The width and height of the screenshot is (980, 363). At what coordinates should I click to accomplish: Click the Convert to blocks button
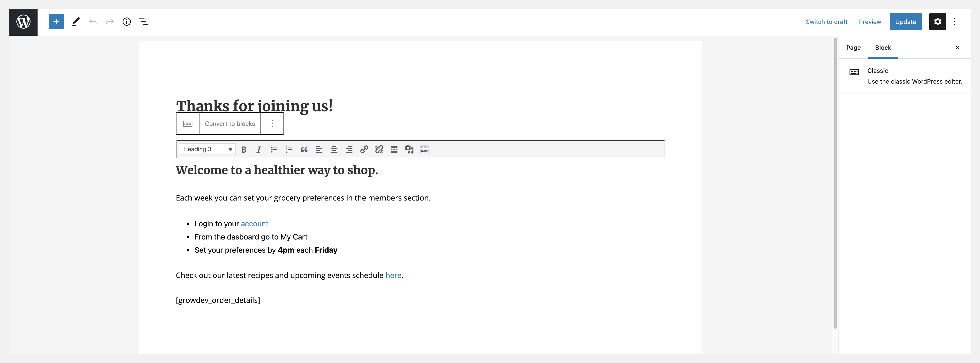(230, 124)
